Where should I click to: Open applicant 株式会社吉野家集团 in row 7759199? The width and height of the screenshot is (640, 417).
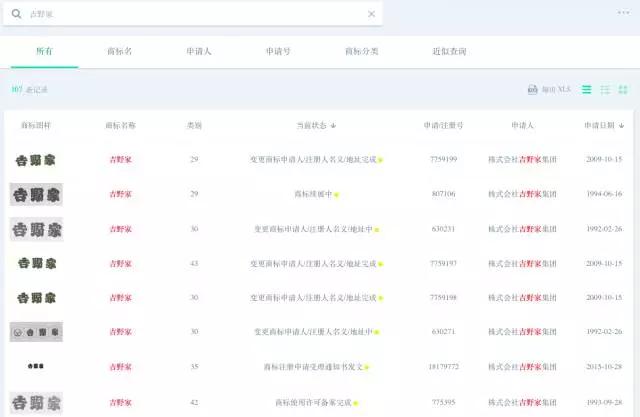(522, 160)
